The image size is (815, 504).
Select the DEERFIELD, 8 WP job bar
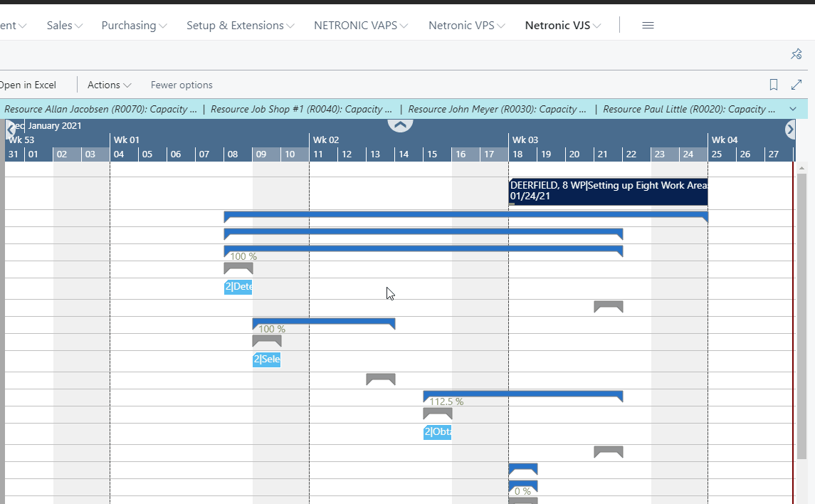[608, 191]
